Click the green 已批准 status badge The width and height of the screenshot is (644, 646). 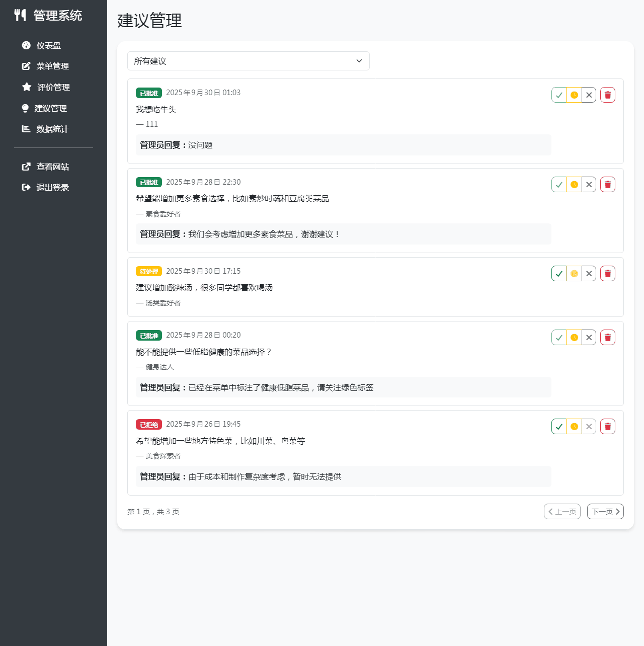tap(148, 93)
